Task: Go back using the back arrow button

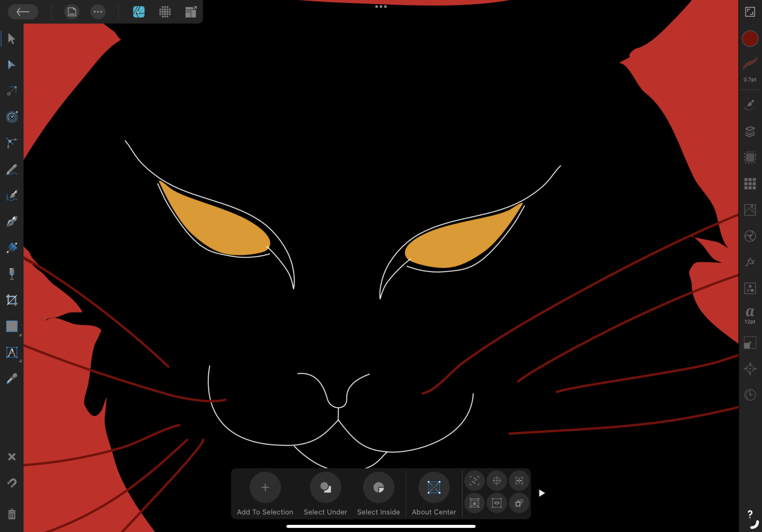Action: coord(23,12)
